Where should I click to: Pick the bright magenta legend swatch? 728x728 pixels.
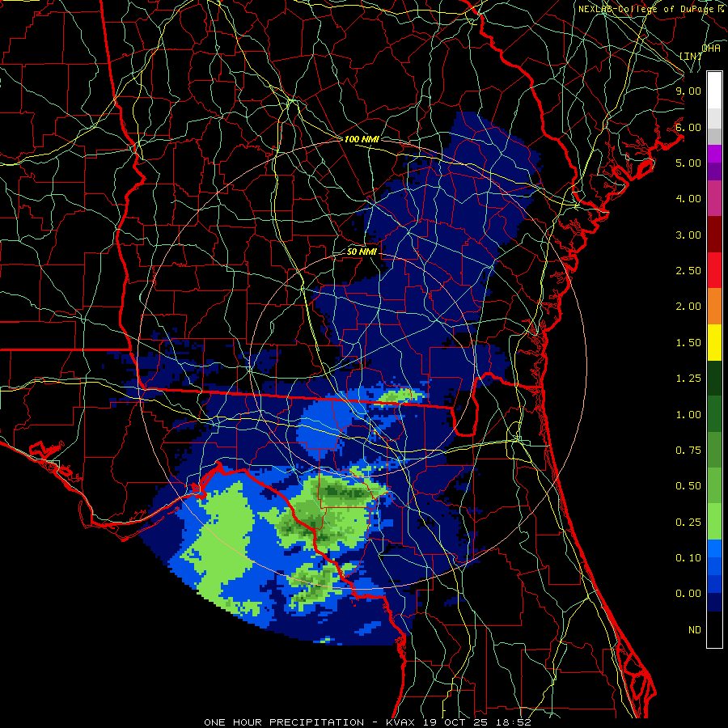[x=714, y=154]
